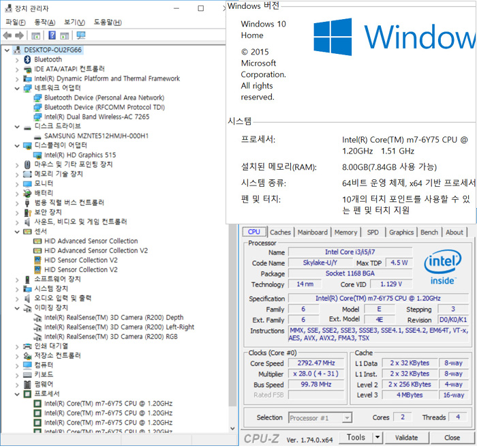Select the 메모리 기술 장치 row
Viewport: 477px width, 448px height.
coord(59,174)
